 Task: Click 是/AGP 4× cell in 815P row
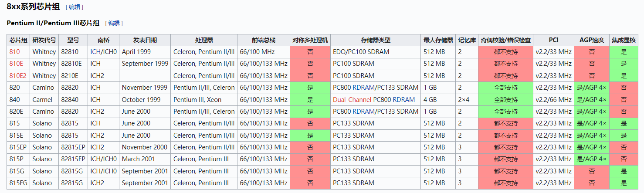tap(592, 159)
